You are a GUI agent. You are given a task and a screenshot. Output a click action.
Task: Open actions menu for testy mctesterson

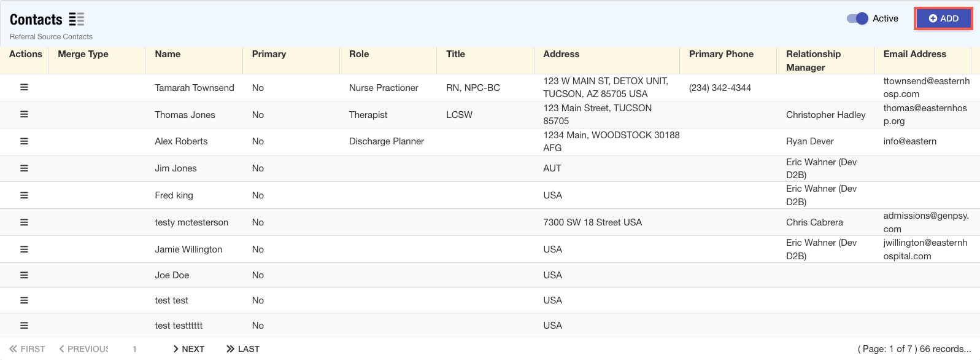(x=24, y=222)
